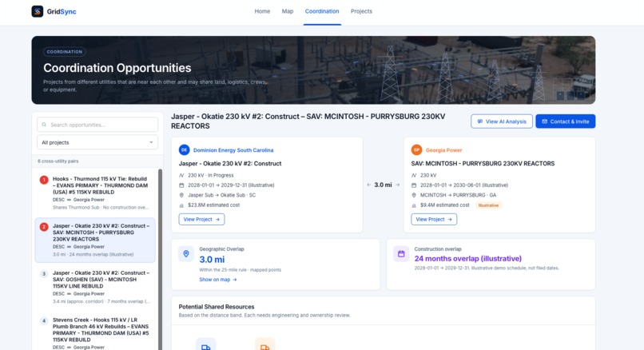Viewport: 644px width, 350px height.
Task: Click the Georgia Power link
Action: 443,150
